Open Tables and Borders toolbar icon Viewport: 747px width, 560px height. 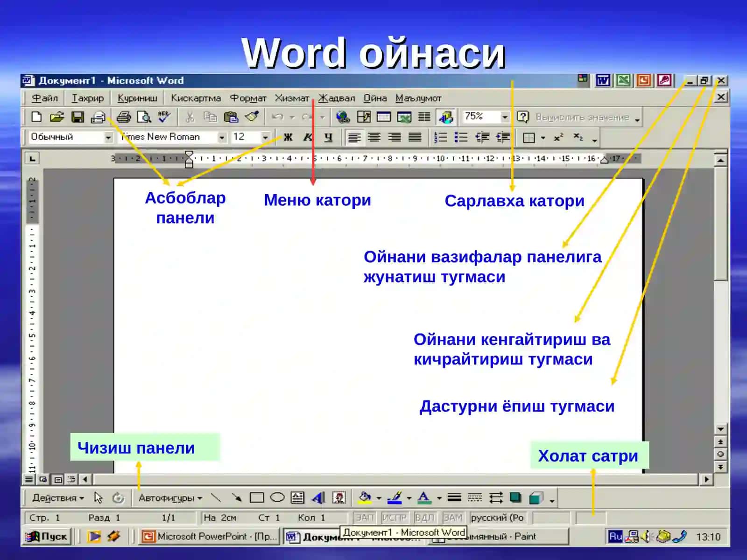364,117
